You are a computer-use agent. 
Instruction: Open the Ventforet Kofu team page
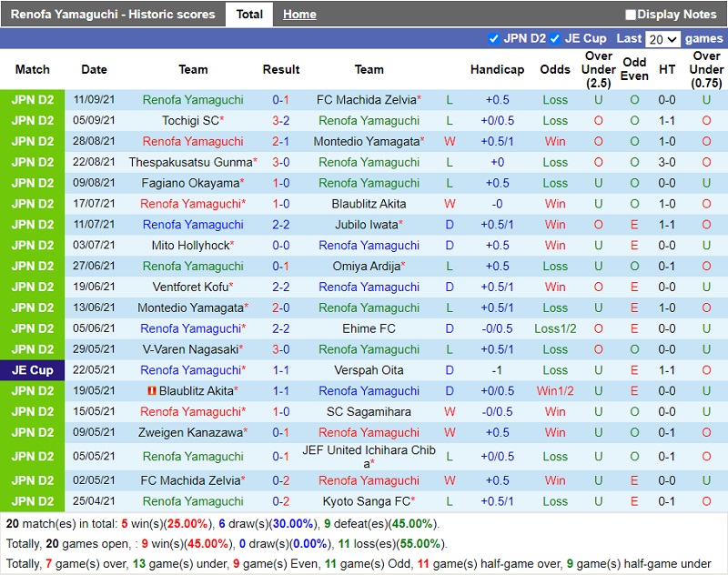tap(190, 287)
